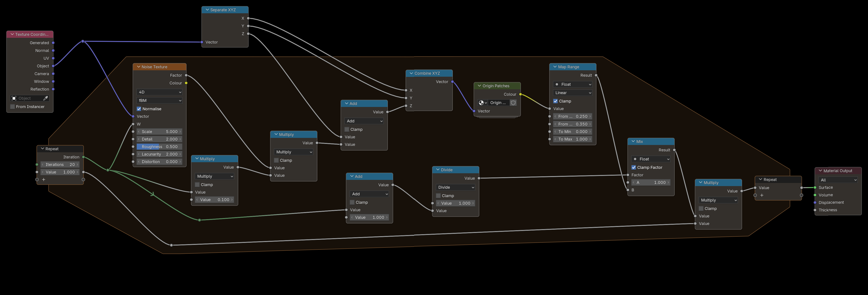Enable the From Instancer checkbox

(13, 107)
